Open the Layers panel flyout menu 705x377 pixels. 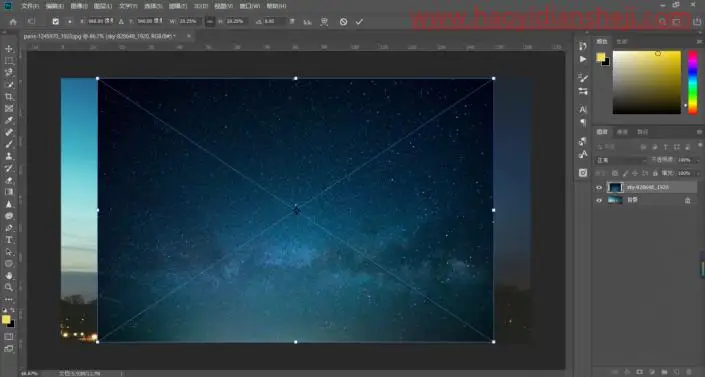pos(700,132)
